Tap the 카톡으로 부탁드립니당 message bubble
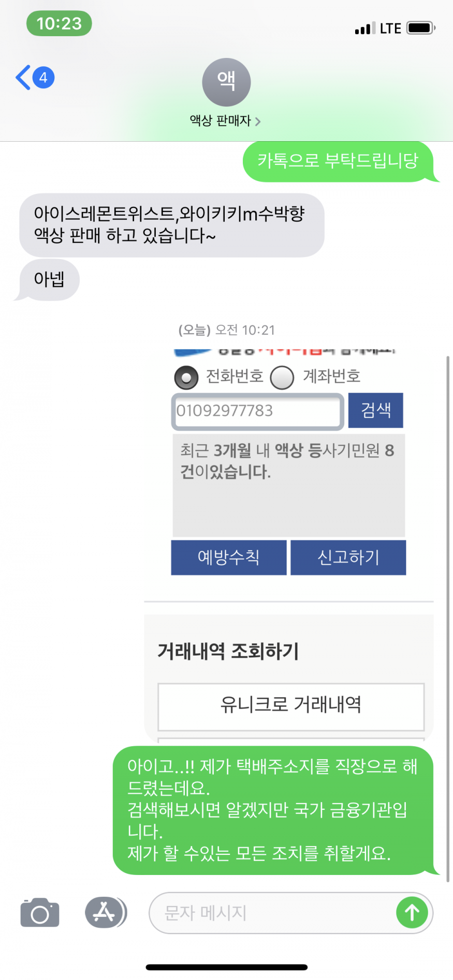This screenshot has height=980, width=453. (x=338, y=161)
